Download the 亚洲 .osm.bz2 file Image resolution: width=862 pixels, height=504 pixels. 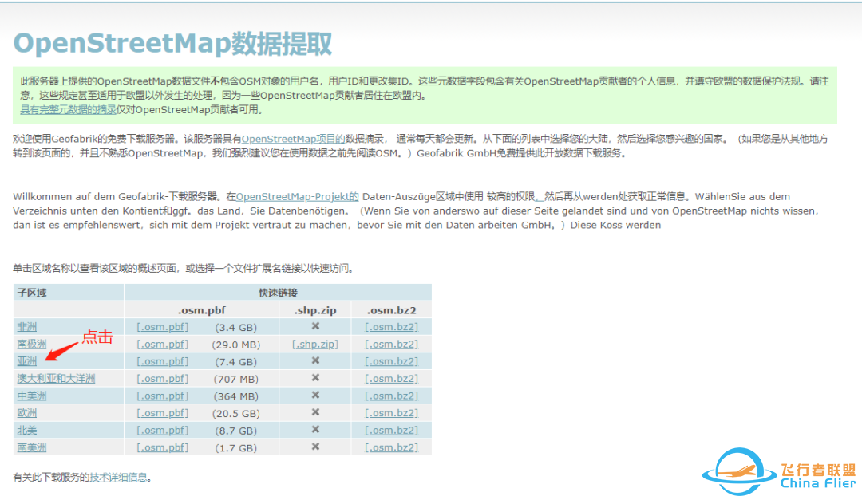[391, 361]
